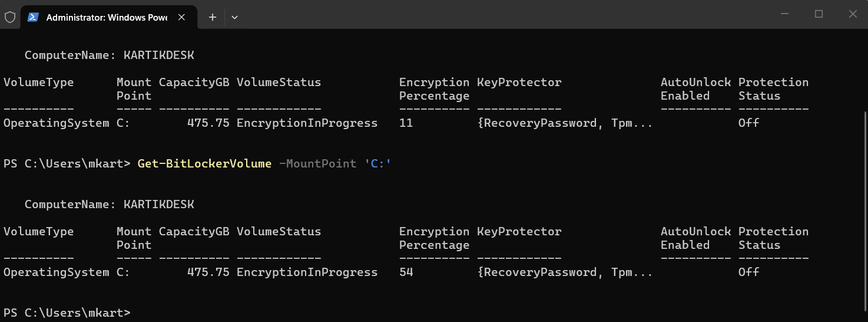Click the encryption percentage value 54
The width and height of the screenshot is (868, 322).
click(x=406, y=272)
